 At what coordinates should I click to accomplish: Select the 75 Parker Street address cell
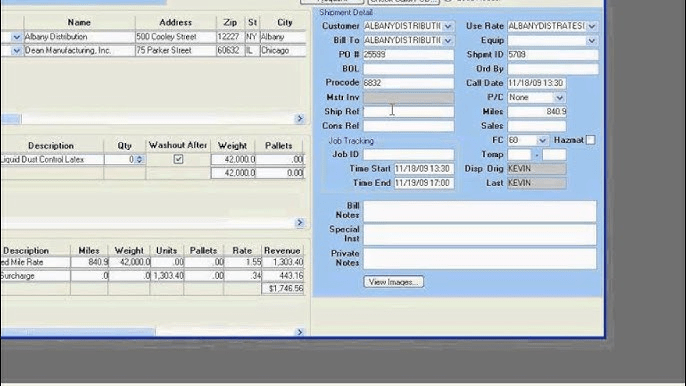coord(175,51)
